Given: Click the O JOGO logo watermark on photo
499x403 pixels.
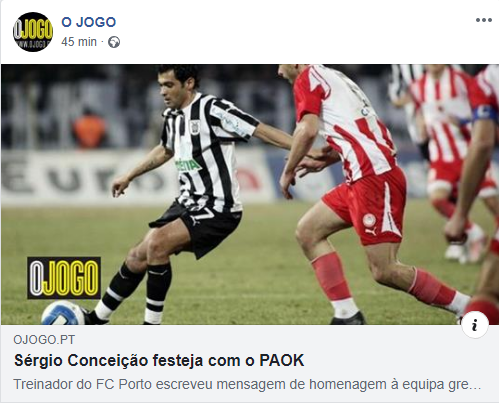Looking at the screenshot, I should coord(64,278).
